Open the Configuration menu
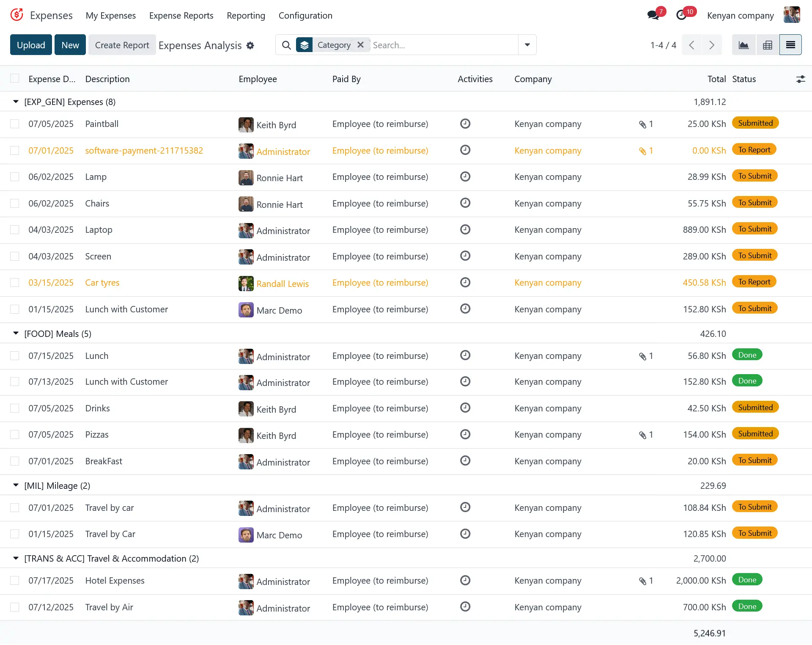812x645 pixels. (305, 16)
